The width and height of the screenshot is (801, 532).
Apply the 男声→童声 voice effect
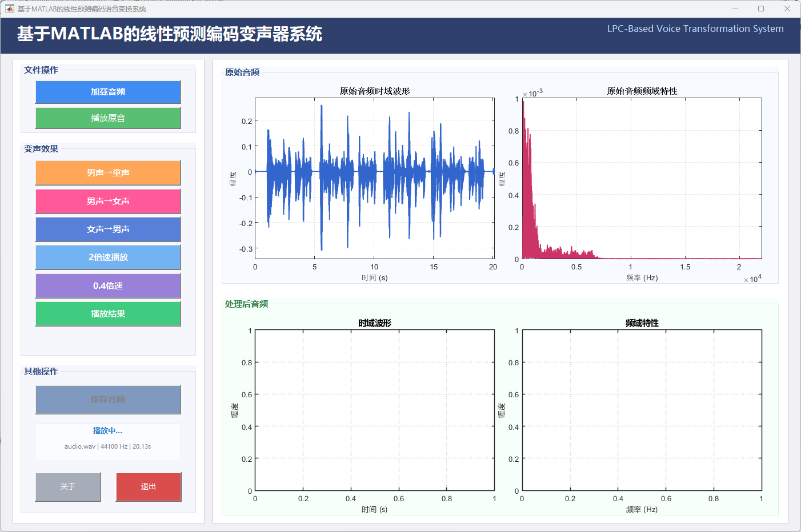(108, 172)
